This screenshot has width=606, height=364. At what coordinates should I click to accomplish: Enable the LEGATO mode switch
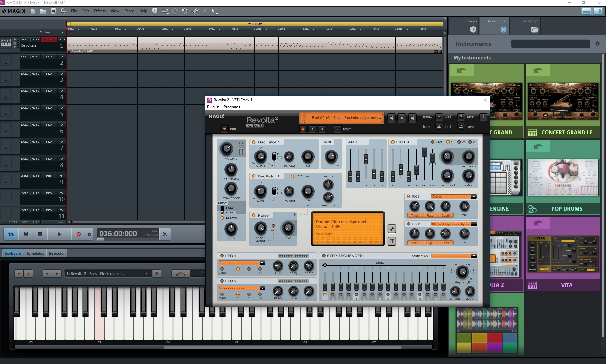point(222,218)
